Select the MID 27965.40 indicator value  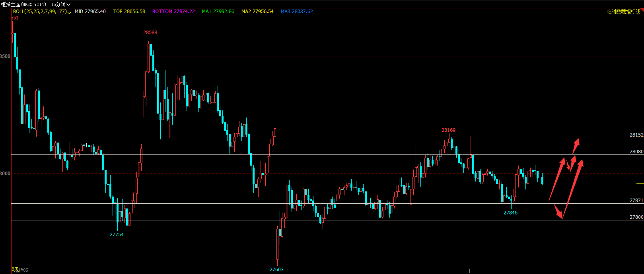[x=90, y=12]
